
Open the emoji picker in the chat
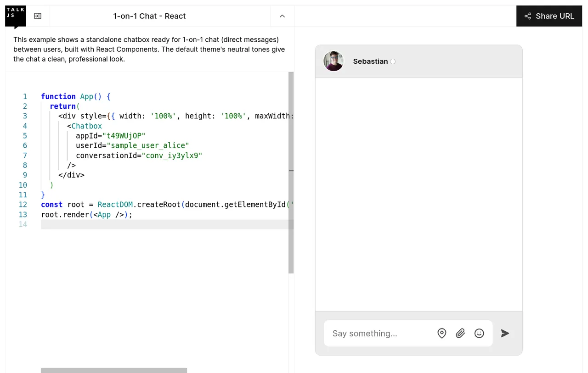[479, 333]
